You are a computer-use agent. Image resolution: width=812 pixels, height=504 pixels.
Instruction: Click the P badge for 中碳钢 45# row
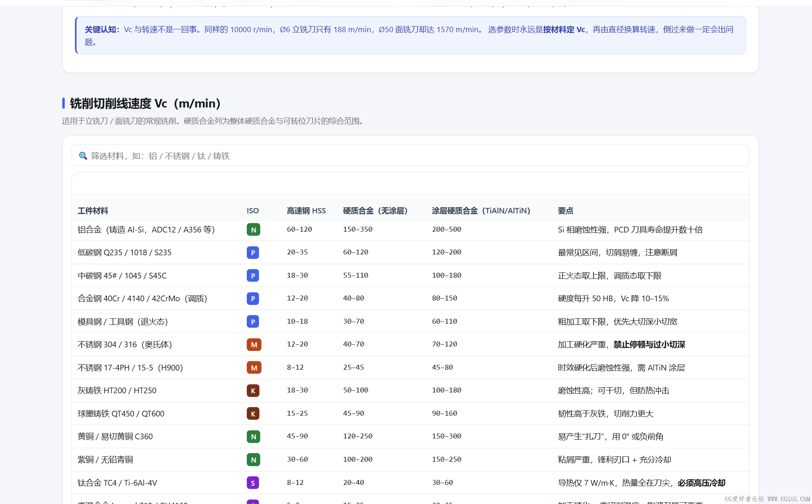253,276
